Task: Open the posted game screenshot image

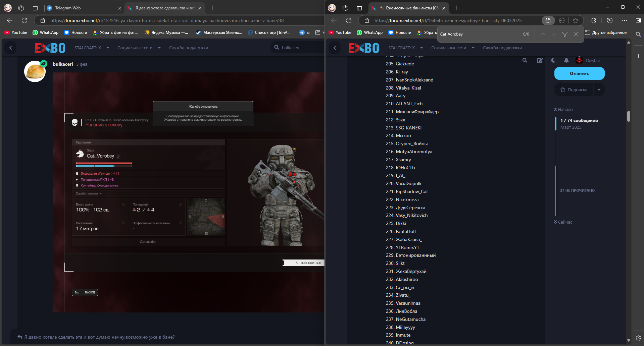Action: point(188,192)
